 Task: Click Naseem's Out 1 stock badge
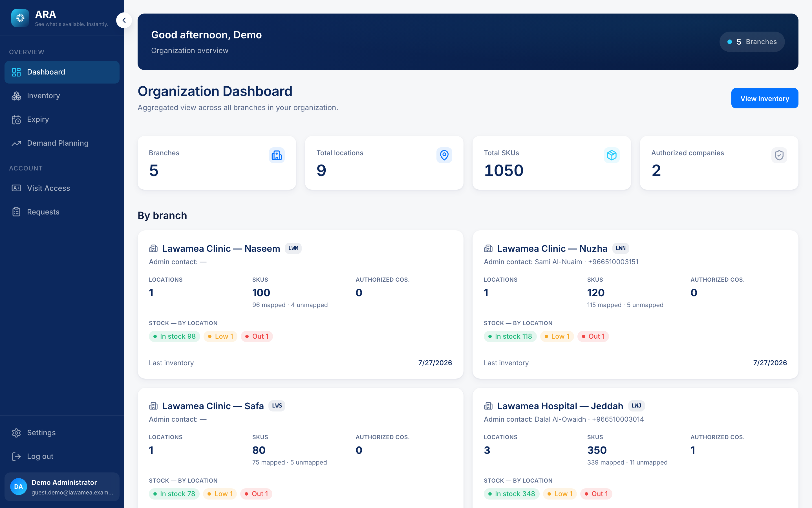pos(257,336)
